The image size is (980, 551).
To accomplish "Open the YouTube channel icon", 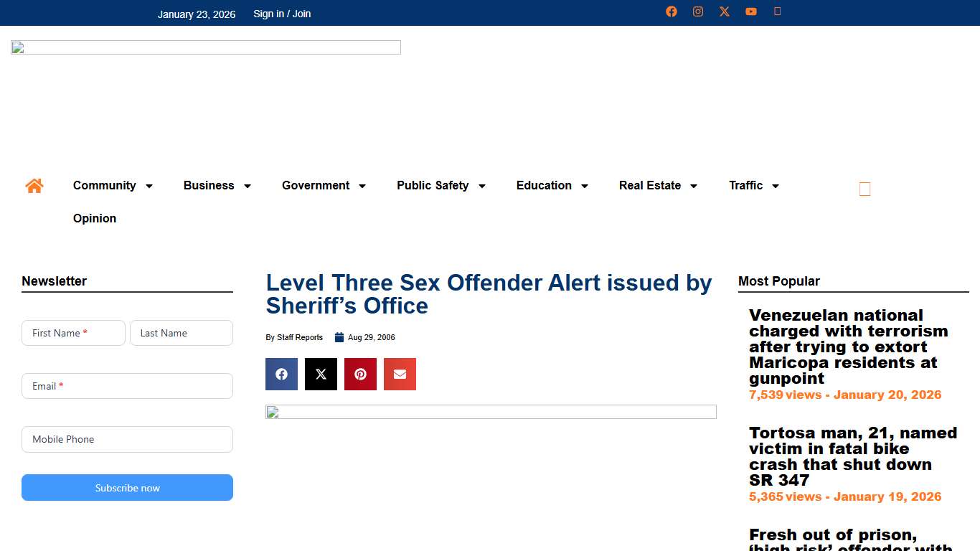I will click(x=751, y=11).
